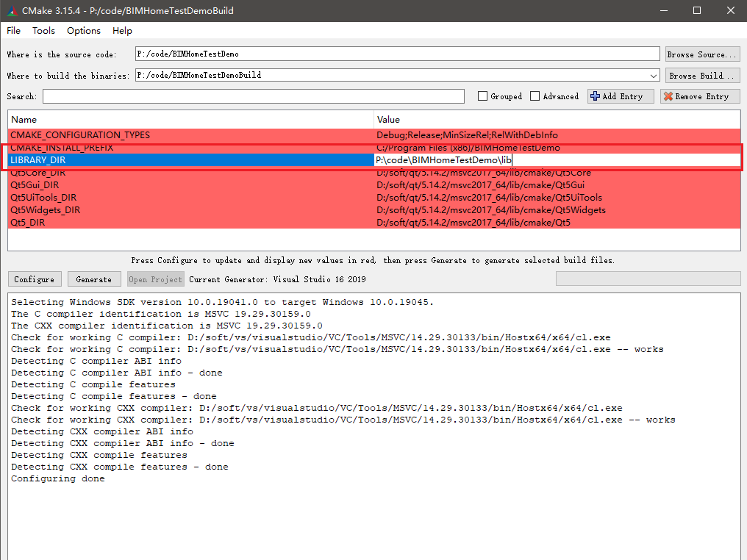Select the CMAKE_CONFIGURATION_TYPES entry

[80, 135]
